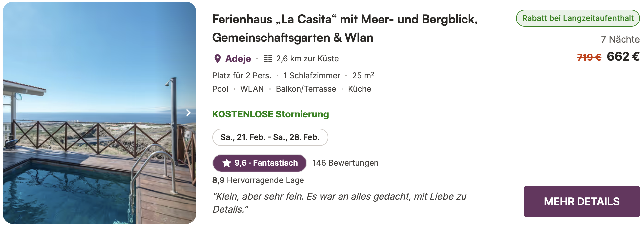Click the crossed-out 719 € price

588,57
